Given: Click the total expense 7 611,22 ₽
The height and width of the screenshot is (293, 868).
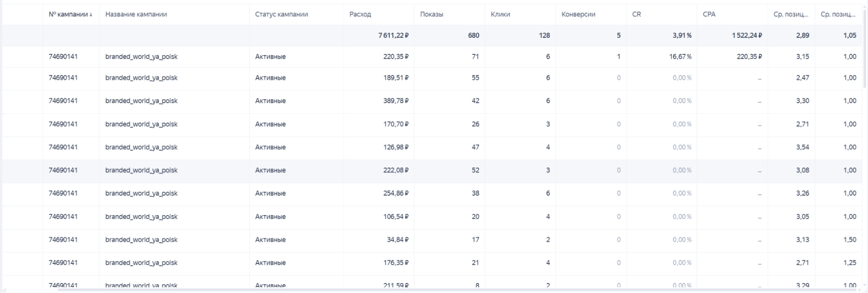Looking at the screenshot, I should click(x=393, y=36).
